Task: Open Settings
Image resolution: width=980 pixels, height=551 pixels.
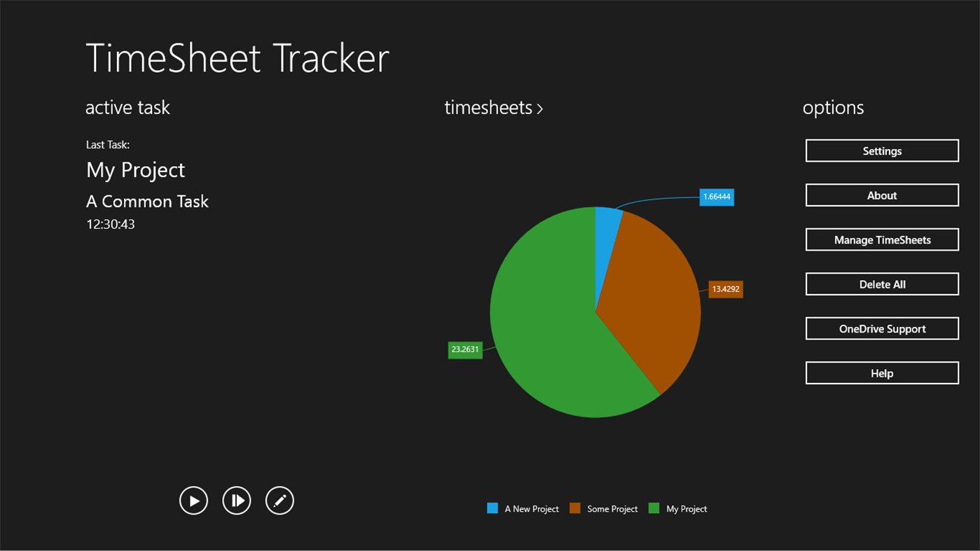Action: [x=881, y=151]
